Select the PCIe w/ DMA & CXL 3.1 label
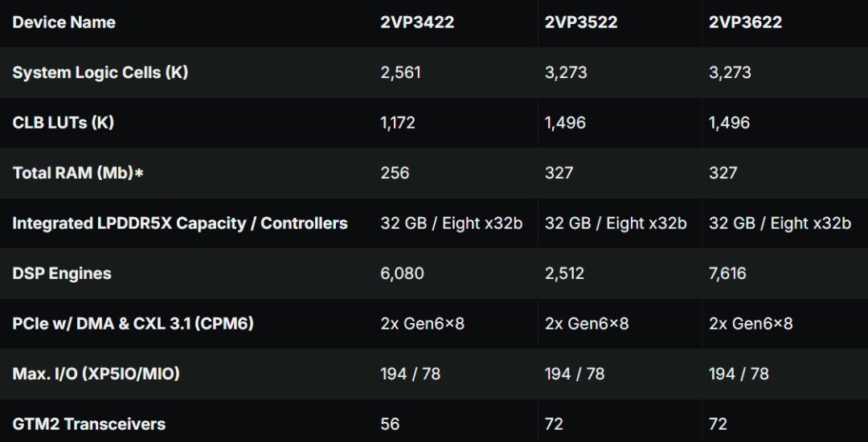 coord(133,324)
